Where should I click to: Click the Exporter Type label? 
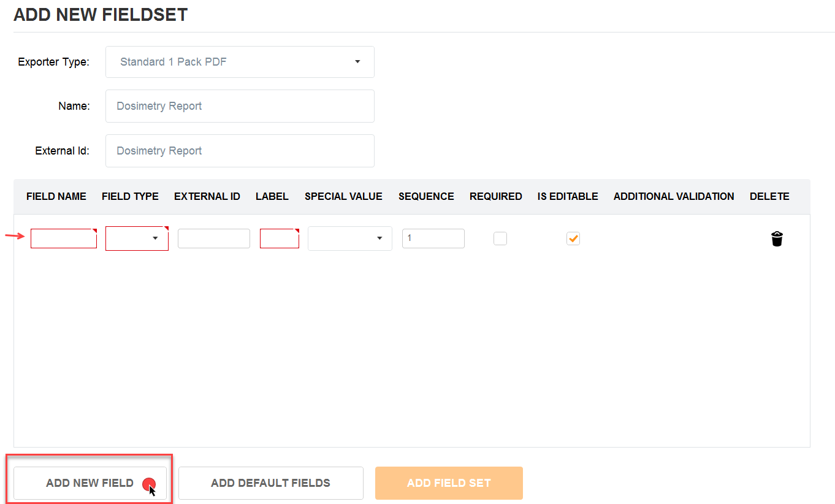[x=54, y=62]
